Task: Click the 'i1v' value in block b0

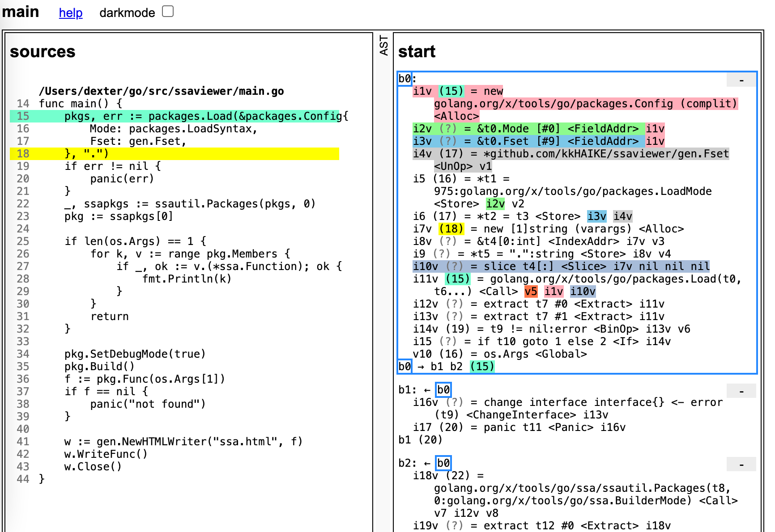Action: 422,91
